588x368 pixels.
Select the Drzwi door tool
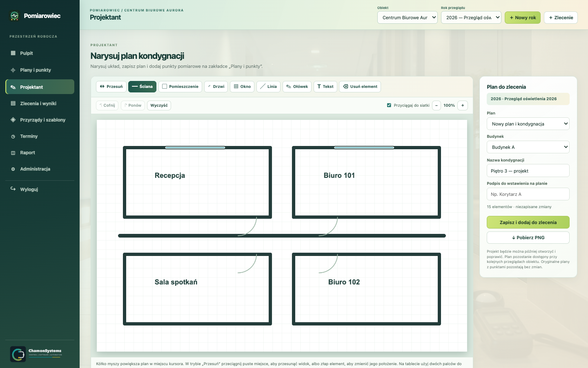tap(216, 87)
